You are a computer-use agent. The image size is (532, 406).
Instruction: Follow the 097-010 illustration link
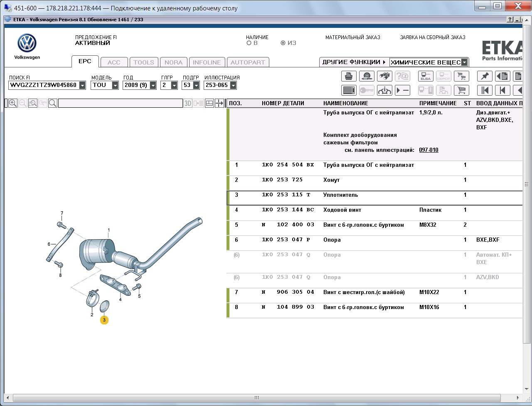429,150
